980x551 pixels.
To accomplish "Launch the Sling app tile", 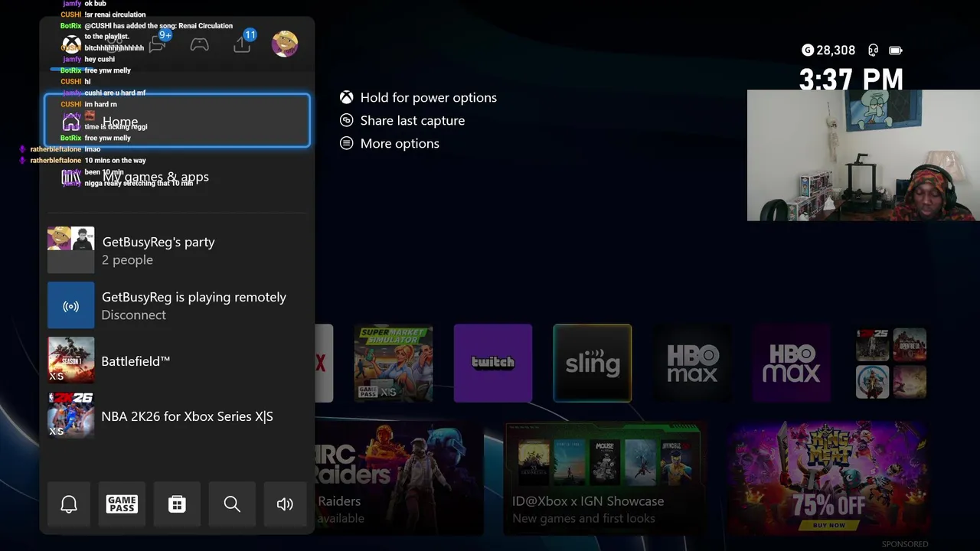I will click(593, 363).
